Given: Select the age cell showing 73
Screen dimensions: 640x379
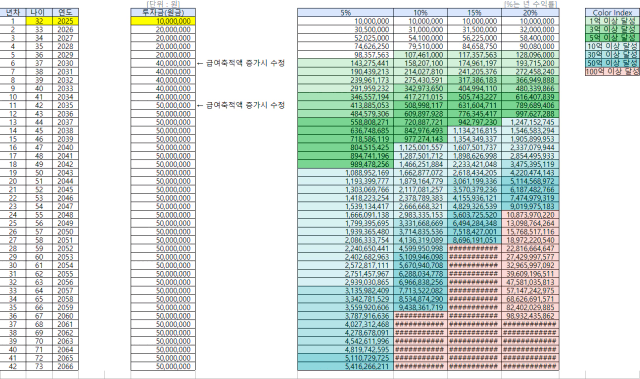Looking at the screenshot, I should [39, 366].
